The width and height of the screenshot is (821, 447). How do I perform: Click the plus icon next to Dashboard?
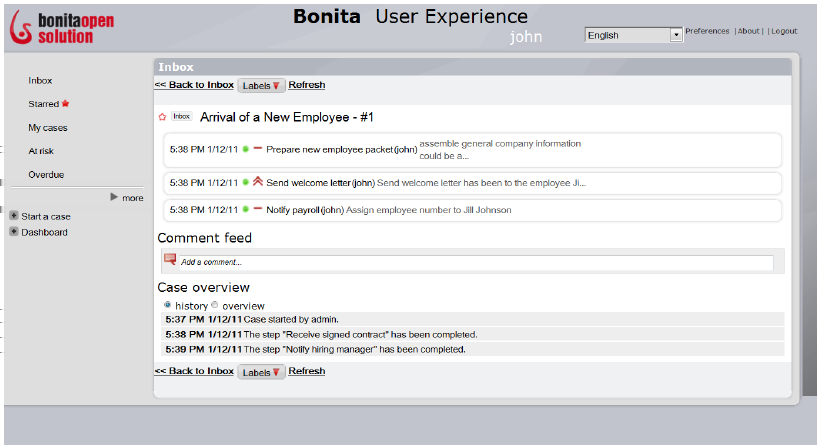click(14, 231)
